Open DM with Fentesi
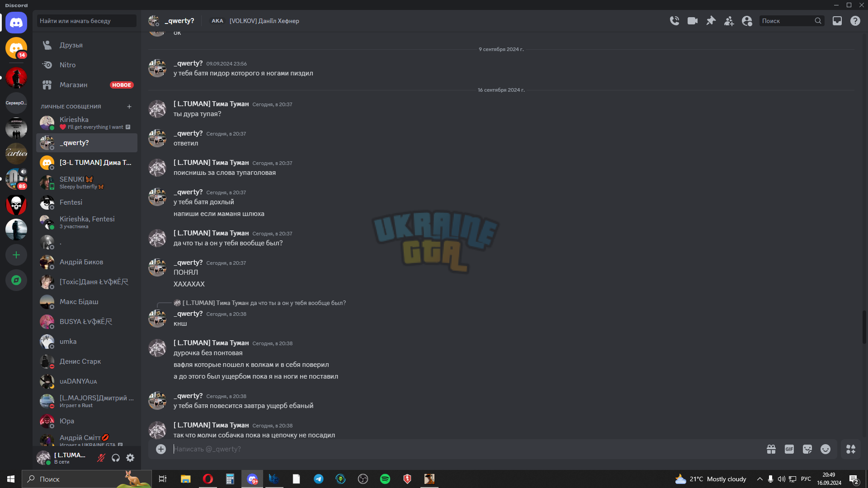This screenshot has height=488, width=868. click(x=87, y=202)
